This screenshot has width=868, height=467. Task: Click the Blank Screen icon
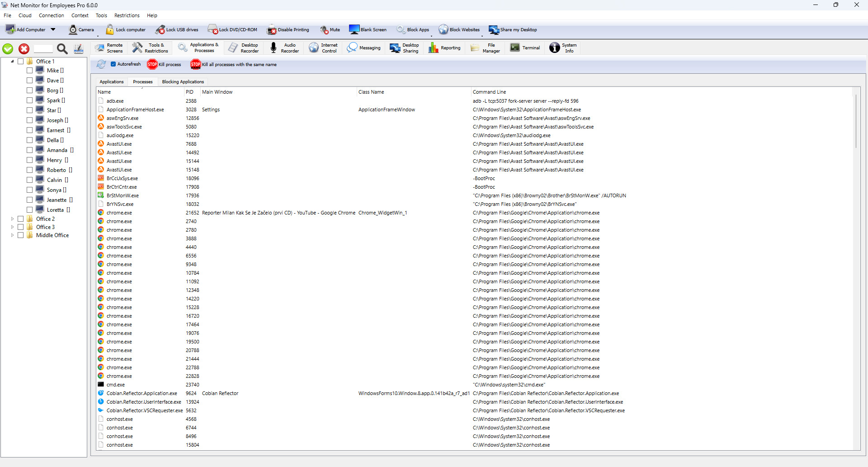tap(354, 30)
